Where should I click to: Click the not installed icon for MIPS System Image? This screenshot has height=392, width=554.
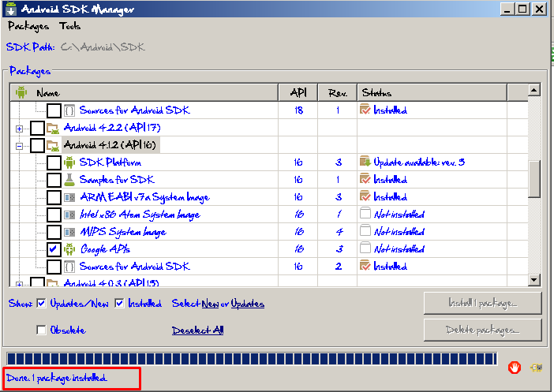(365, 230)
